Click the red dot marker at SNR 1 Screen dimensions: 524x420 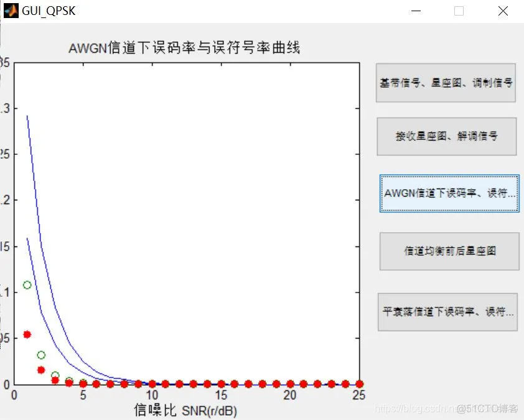click(x=27, y=335)
